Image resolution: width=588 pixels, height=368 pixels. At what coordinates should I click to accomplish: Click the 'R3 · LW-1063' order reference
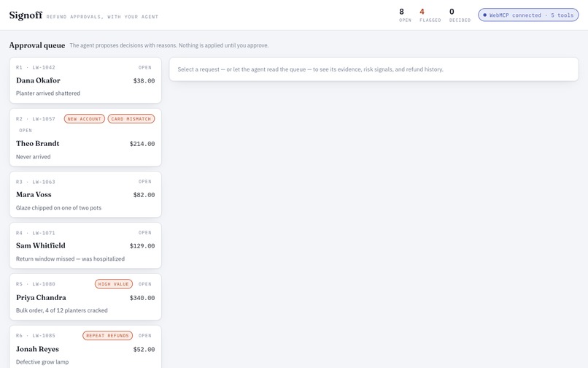tap(36, 182)
